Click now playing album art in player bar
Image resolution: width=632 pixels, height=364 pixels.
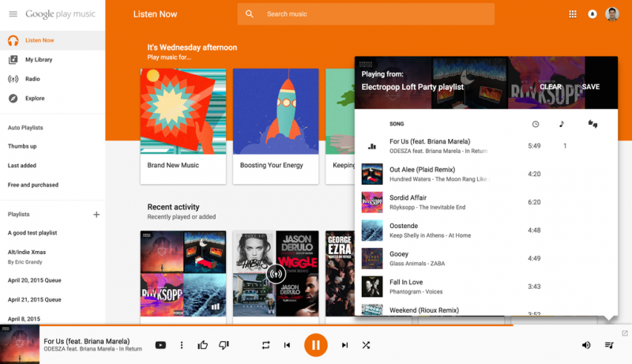tap(20, 345)
